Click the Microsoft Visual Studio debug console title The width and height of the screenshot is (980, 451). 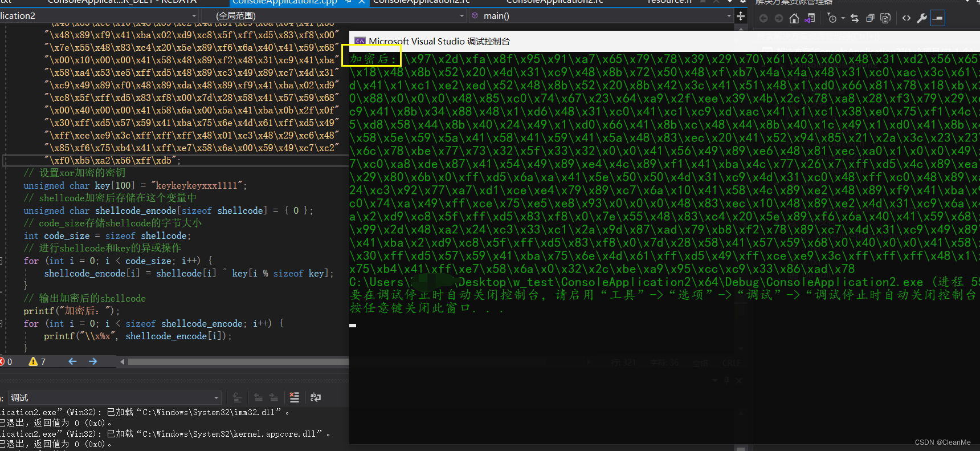(x=439, y=41)
